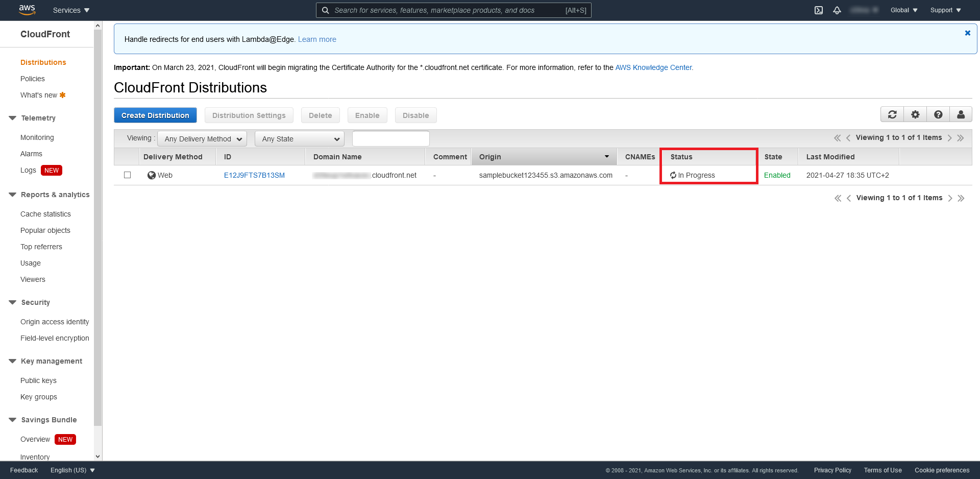This screenshot has height=479, width=980.
Task: Open the CloudShell terminal icon
Action: pyautogui.click(x=819, y=10)
